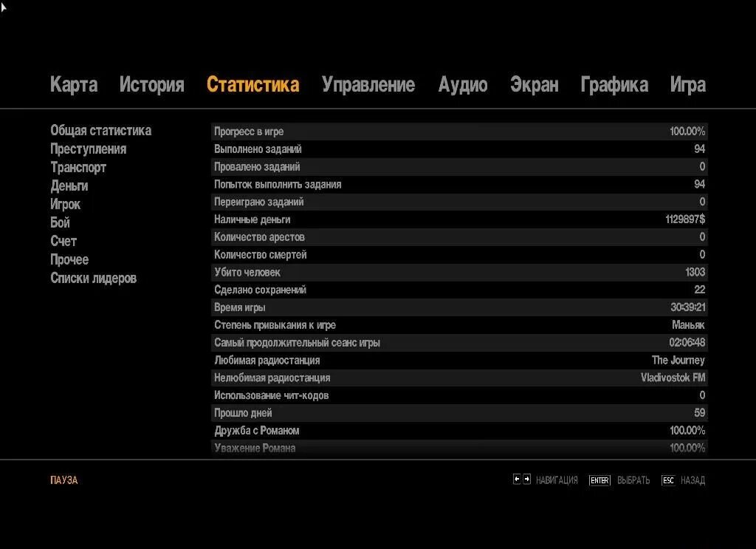Click the ENTER key icon
This screenshot has height=549, width=756.
[x=599, y=480]
